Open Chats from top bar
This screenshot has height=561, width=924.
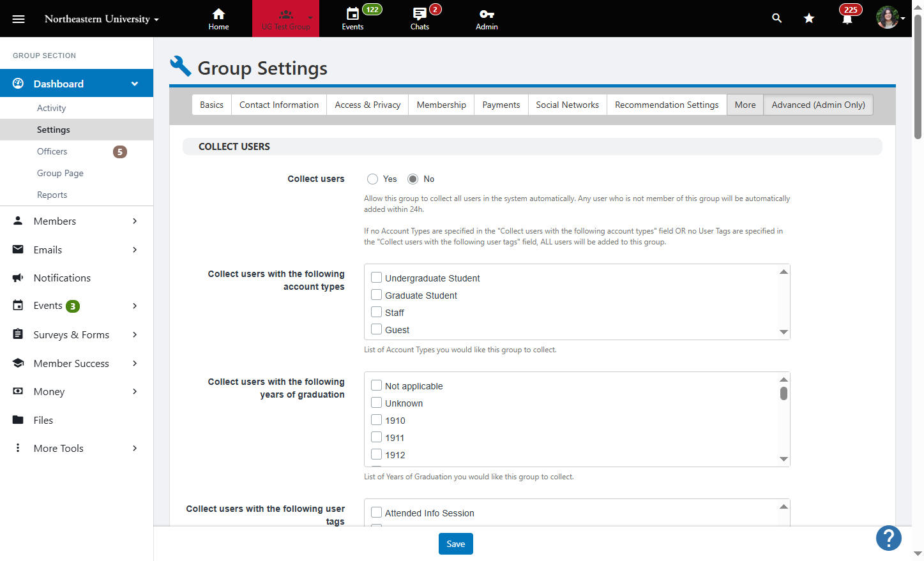tap(420, 19)
